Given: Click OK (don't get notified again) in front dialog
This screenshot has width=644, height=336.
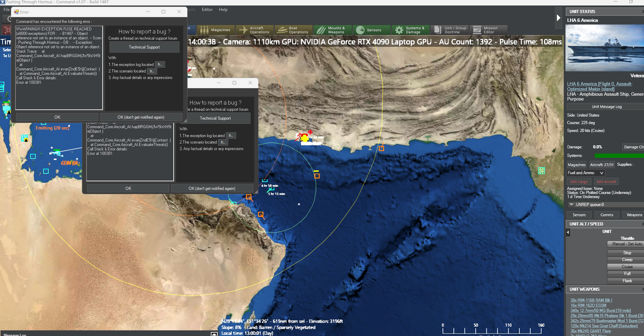Looking at the screenshot, I should tap(141, 117).
